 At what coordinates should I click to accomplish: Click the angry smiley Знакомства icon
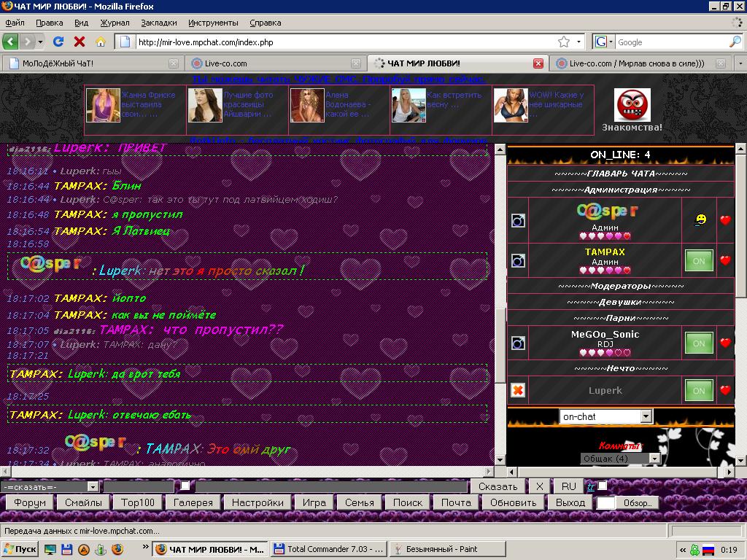(x=632, y=106)
